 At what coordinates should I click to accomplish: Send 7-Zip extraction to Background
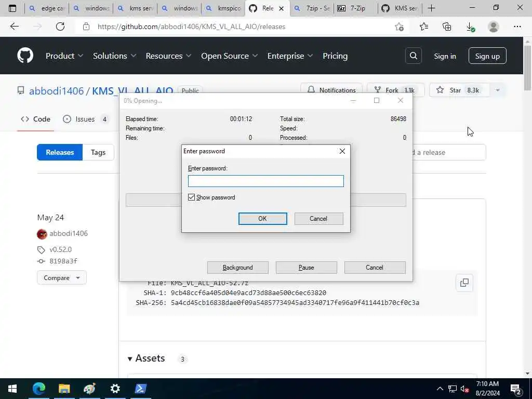(237, 268)
